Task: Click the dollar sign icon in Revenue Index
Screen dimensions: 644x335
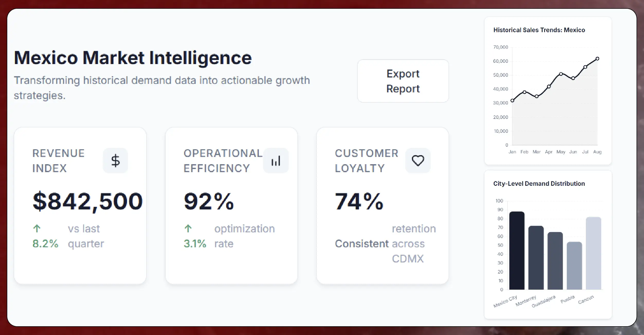Action: [x=115, y=161]
